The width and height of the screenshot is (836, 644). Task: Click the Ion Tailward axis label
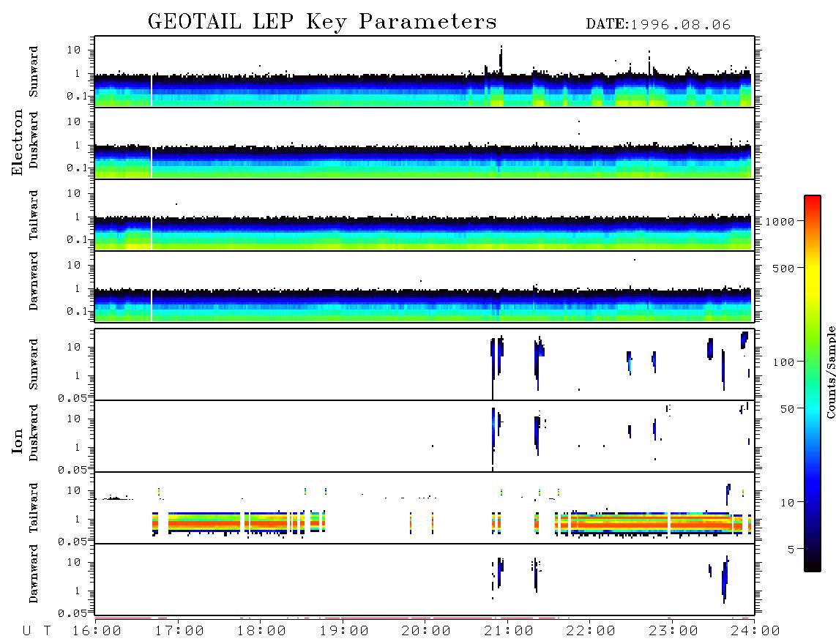[x=34, y=508]
